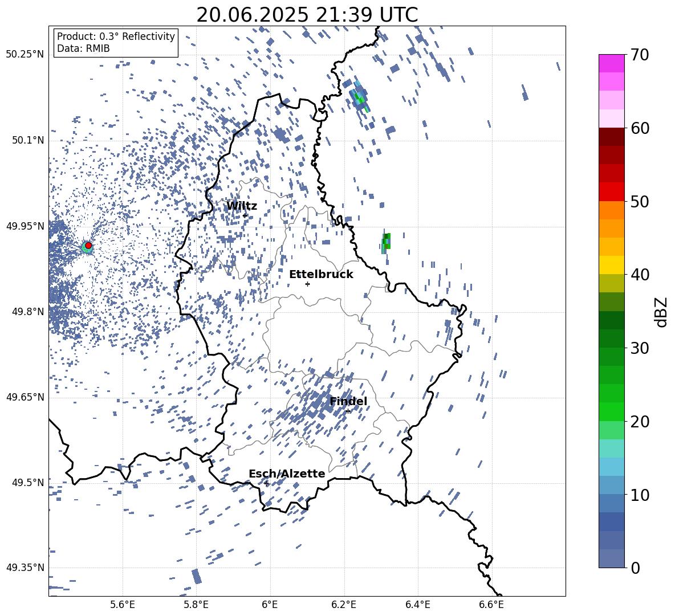
Task: Click the 6.2°E longitude label
Action: tap(344, 605)
